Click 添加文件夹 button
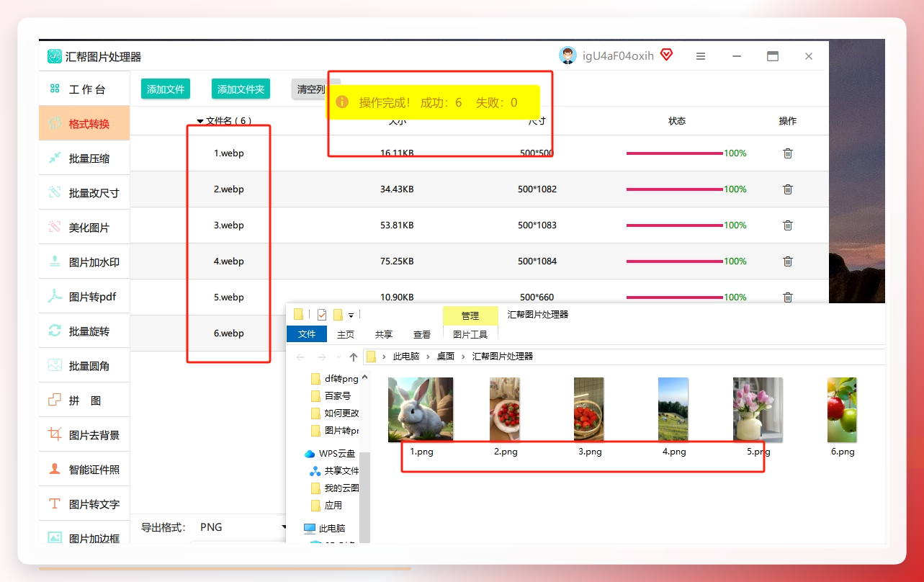This screenshot has width=924, height=582. click(x=241, y=89)
